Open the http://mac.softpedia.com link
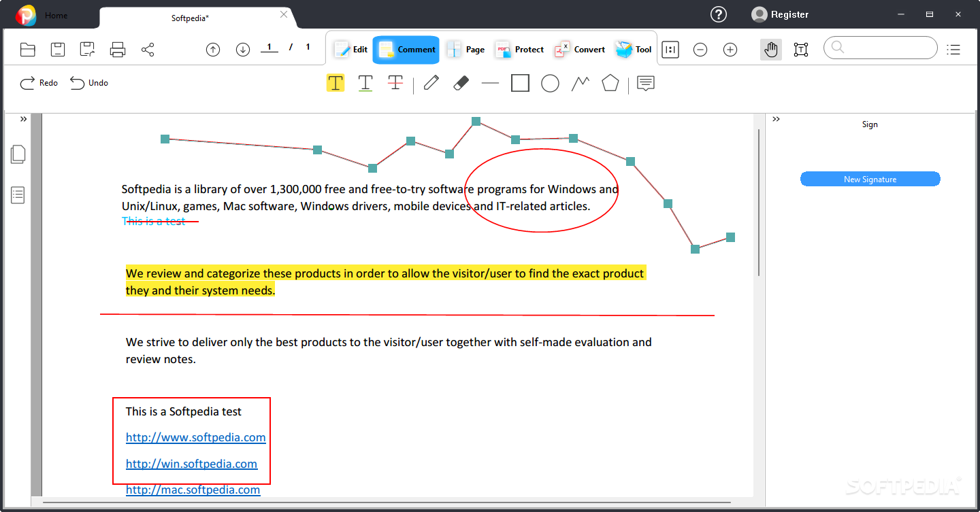 193,490
